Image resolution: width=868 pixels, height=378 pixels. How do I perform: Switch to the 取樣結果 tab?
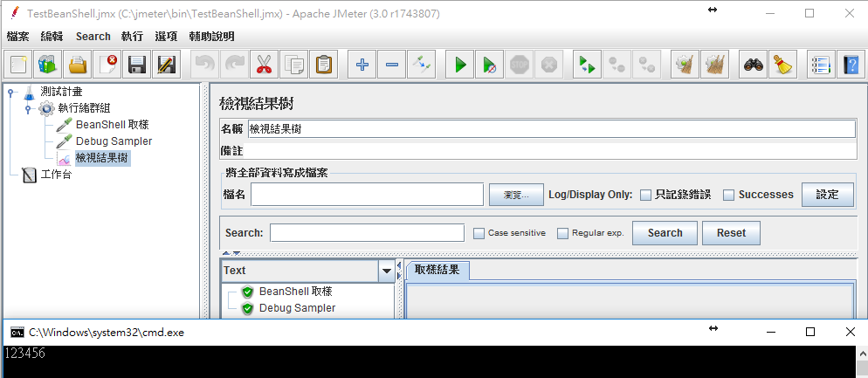[x=437, y=270]
